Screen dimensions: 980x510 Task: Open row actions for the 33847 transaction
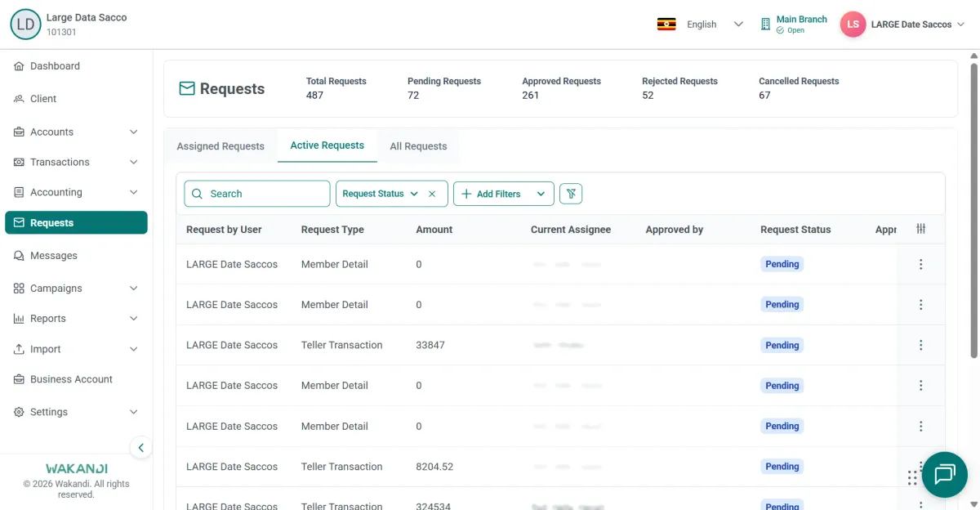[x=921, y=345]
